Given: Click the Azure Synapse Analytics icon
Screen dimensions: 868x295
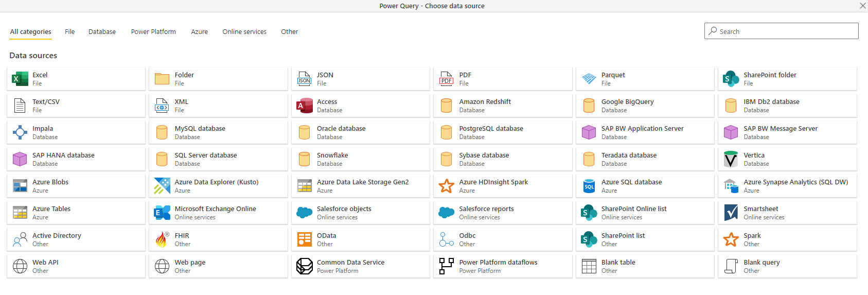Looking at the screenshot, I should pos(731,186).
